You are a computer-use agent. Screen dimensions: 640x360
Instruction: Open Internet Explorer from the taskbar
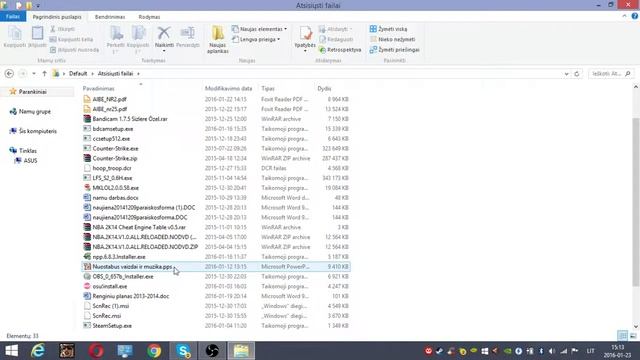(38, 351)
